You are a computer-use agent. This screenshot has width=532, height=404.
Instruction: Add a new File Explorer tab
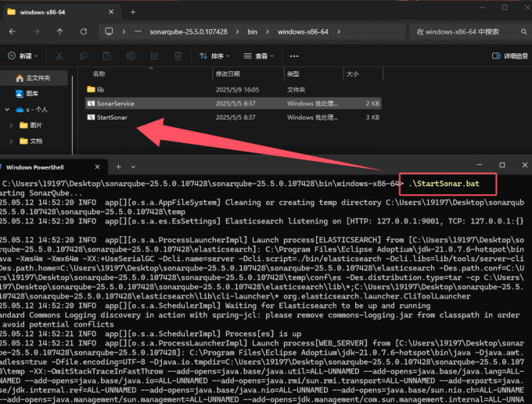133,13
